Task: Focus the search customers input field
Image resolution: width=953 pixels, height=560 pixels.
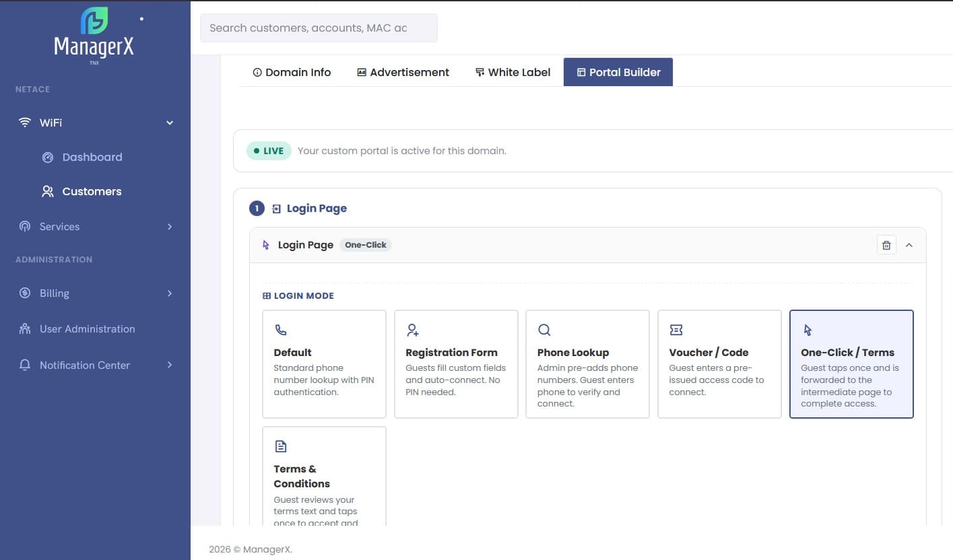Action: pyautogui.click(x=319, y=28)
